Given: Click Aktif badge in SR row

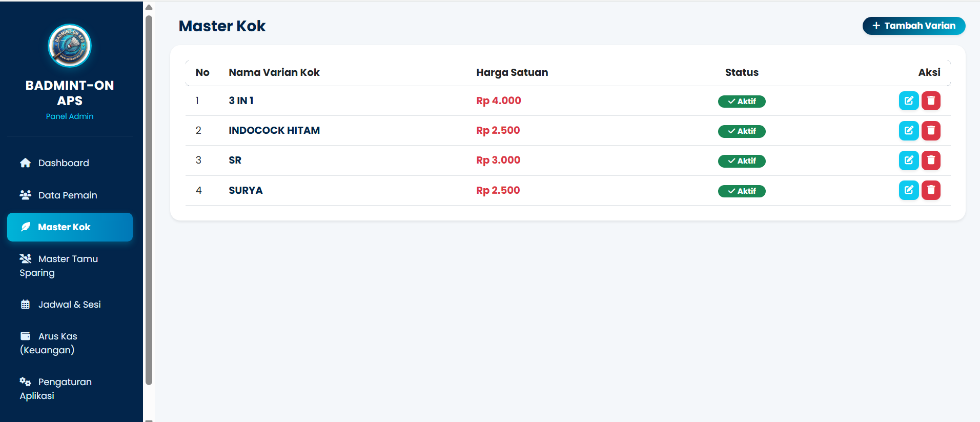Looking at the screenshot, I should click(x=742, y=161).
